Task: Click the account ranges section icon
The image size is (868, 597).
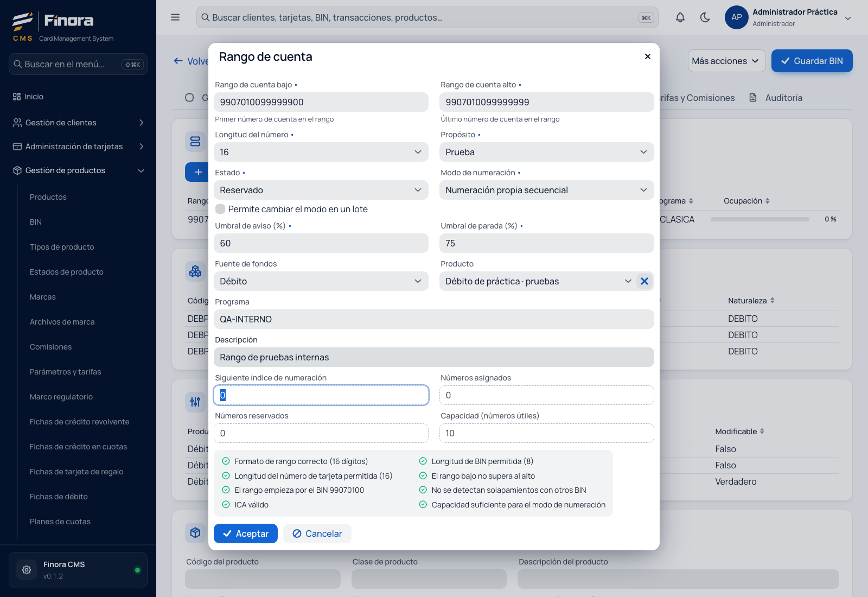Action: [195, 142]
